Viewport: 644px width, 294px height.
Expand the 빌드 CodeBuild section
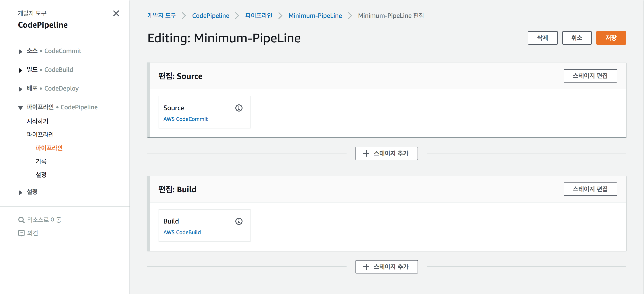[21, 70]
